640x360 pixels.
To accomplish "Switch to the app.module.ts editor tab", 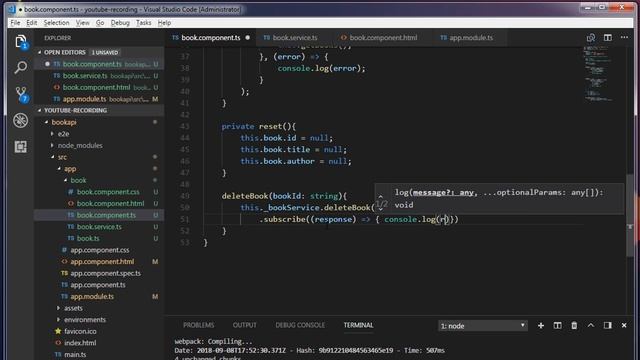I will pos(469,38).
